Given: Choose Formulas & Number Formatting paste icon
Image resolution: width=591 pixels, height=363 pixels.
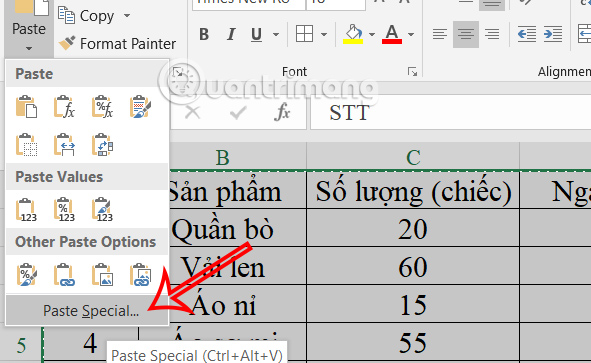Looking at the screenshot, I should pyautogui.click(x=103, y=107).
